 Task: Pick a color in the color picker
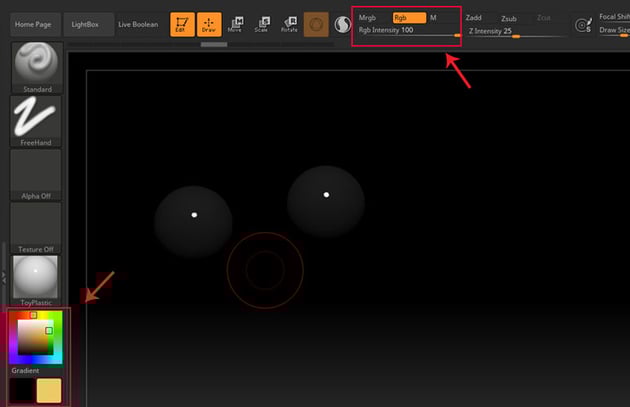[x=36, y=337]
